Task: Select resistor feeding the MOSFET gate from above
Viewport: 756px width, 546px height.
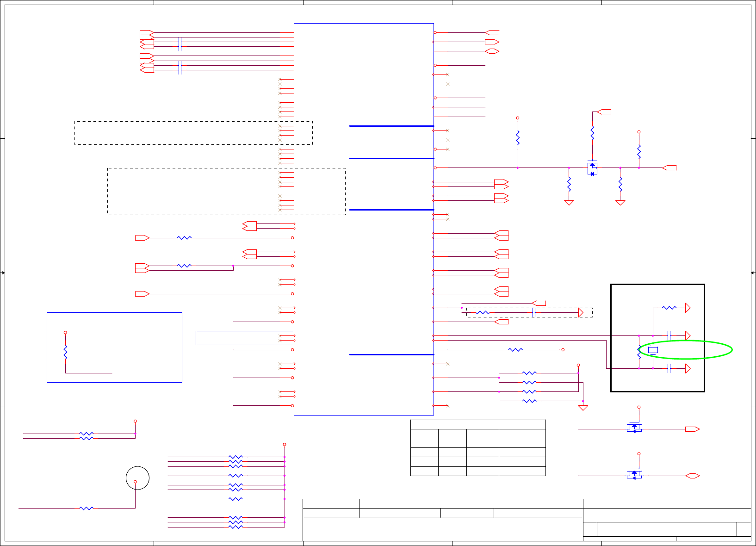Action: [x=592, y=133]
